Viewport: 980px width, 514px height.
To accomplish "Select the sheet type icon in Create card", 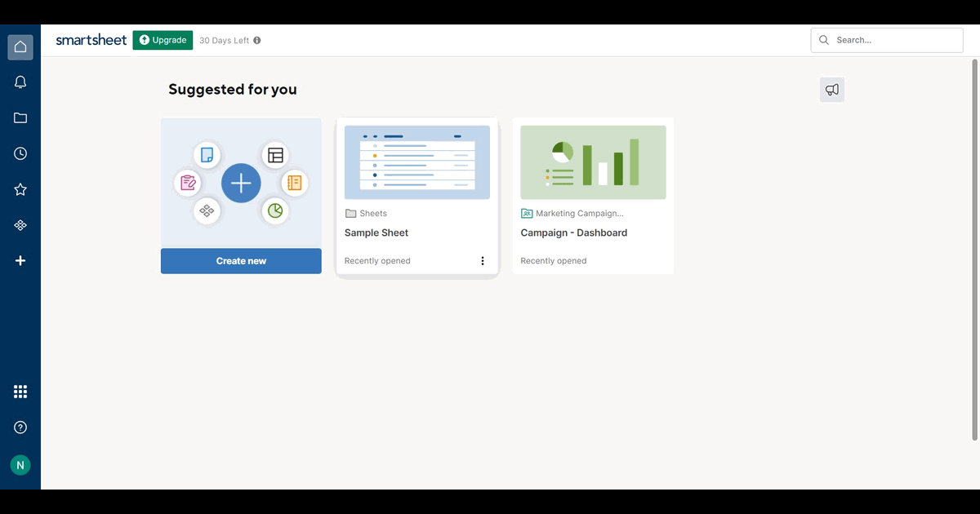I will (207, 154).
